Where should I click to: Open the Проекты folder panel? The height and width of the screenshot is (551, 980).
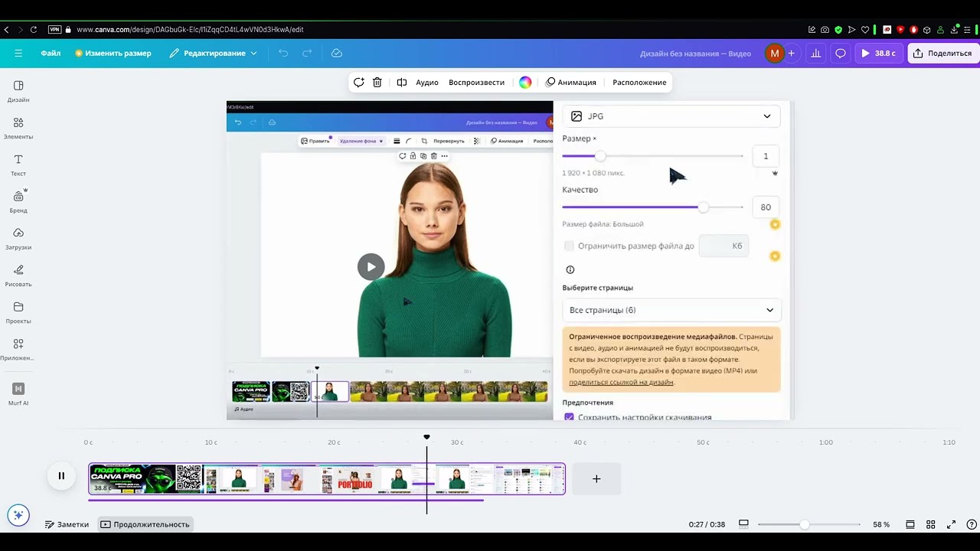click(18, 312)
